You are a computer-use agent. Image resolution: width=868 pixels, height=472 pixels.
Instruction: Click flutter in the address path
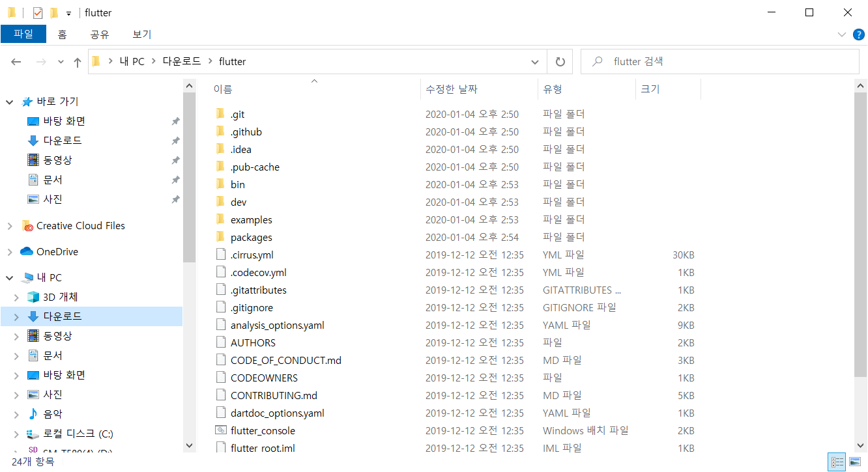(x=233, y=62)
